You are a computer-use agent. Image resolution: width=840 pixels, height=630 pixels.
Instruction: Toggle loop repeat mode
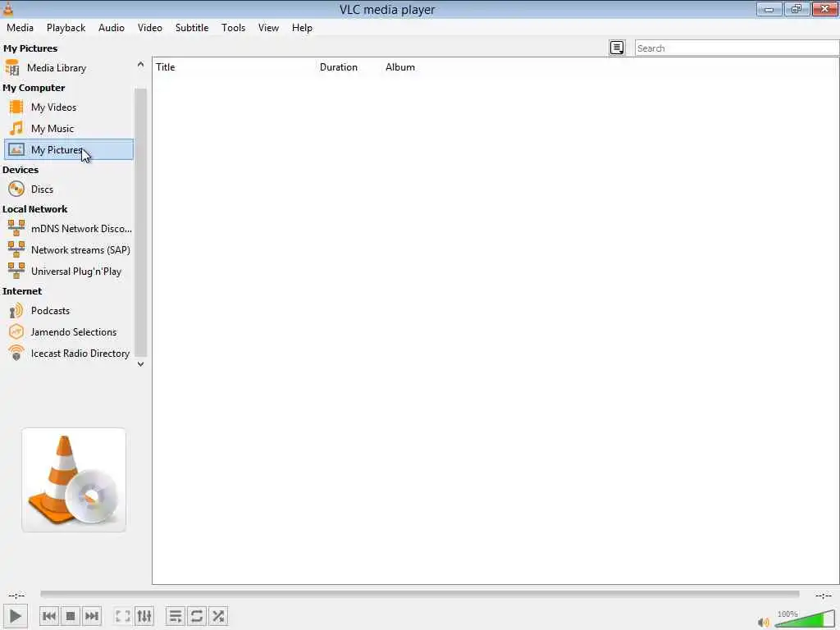197,616
